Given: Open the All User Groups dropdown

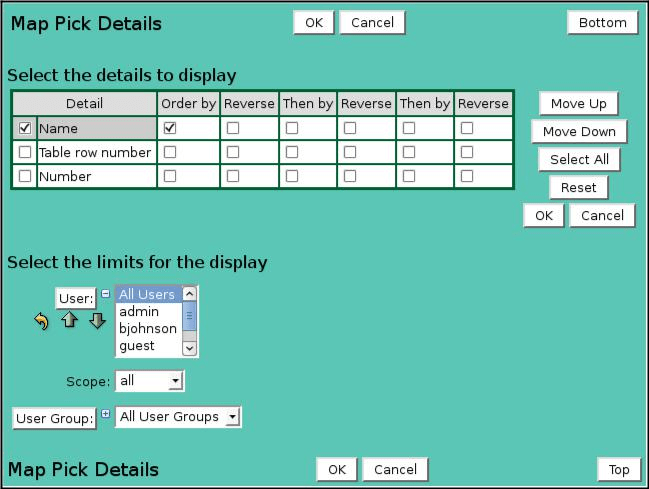Looking at the screenshot, I should coord(178,417).
